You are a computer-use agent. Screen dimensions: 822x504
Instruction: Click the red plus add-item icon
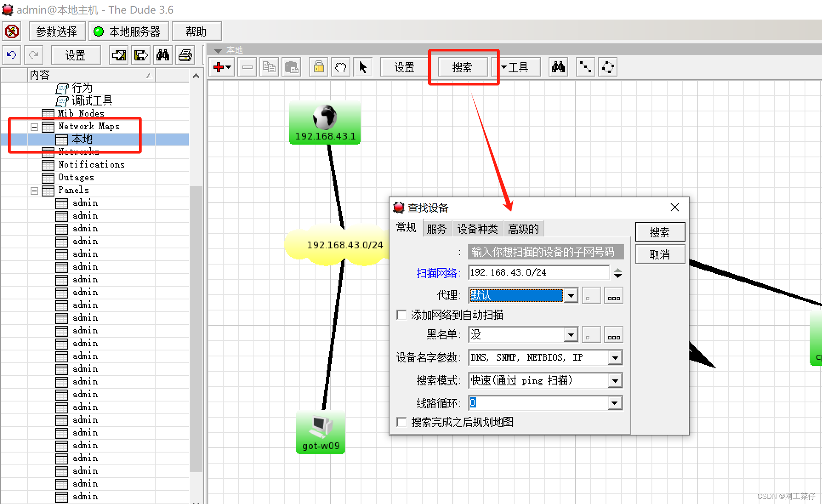tap(219, 67)
